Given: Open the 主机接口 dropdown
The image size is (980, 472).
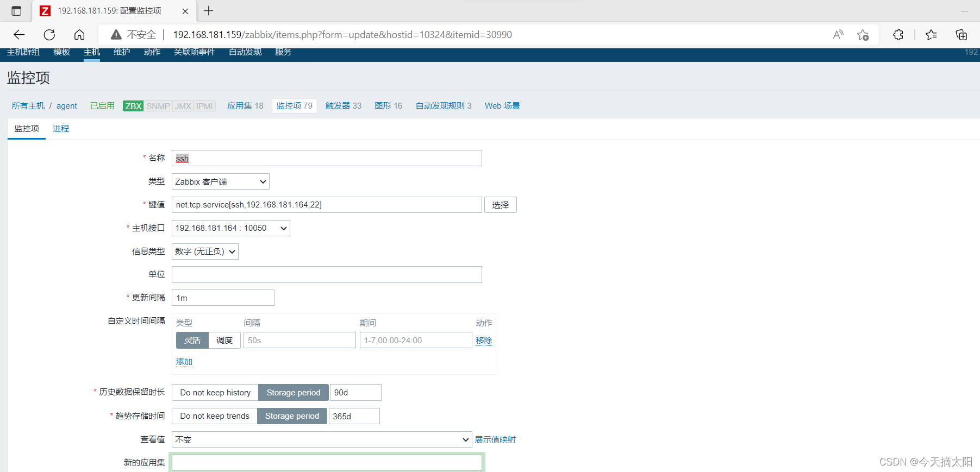Looking at the screenshot, I should 231,228.
